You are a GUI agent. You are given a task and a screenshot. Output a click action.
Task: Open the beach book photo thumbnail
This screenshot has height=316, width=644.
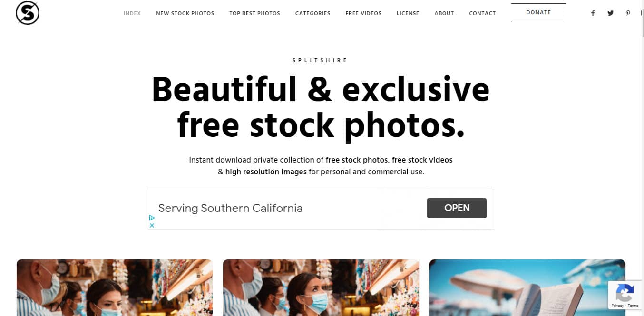tap(527, 287)
